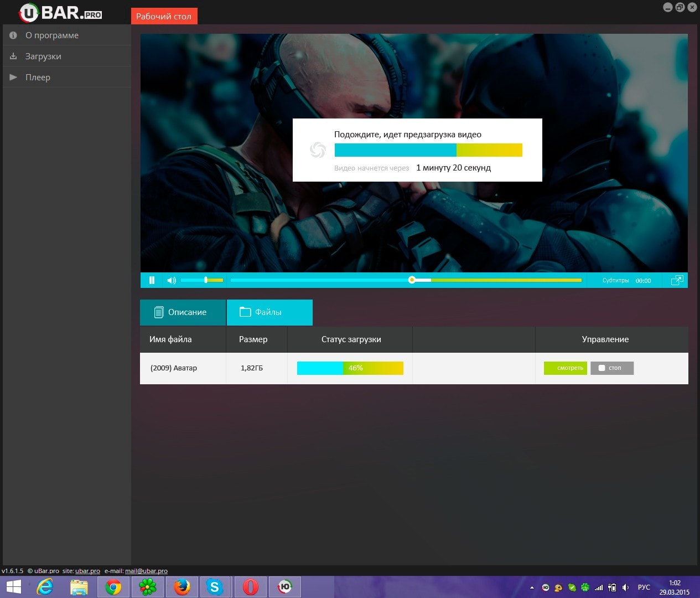Image resolution: width=700 pixels, height=598 pixels.
Task: Click the ICQ flower tray icon
Action: coord(585,587)
